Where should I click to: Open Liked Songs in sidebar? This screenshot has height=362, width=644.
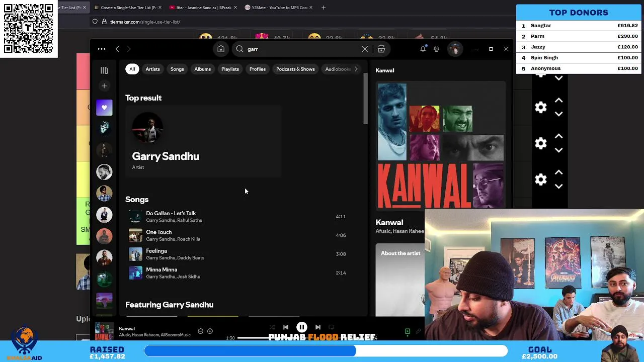pyautogui.click(x=104, y=107)
